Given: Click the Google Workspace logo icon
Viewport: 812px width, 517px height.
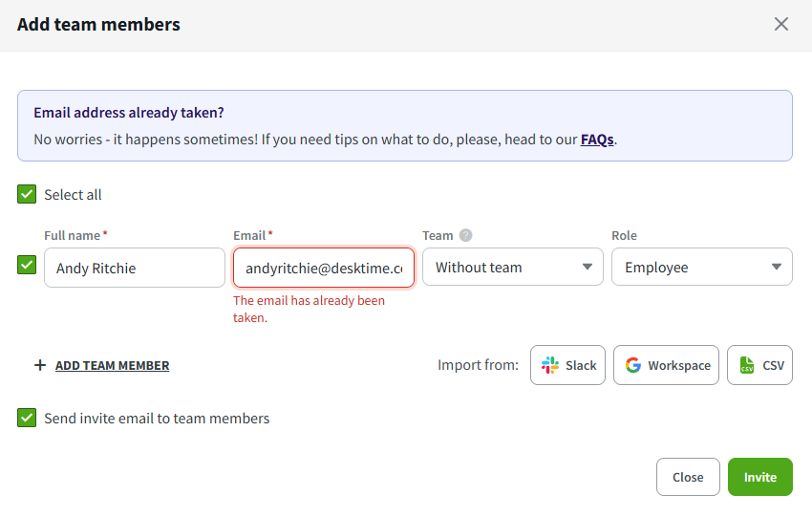Looking at the screenshot, I should click(x=633, y=365).
